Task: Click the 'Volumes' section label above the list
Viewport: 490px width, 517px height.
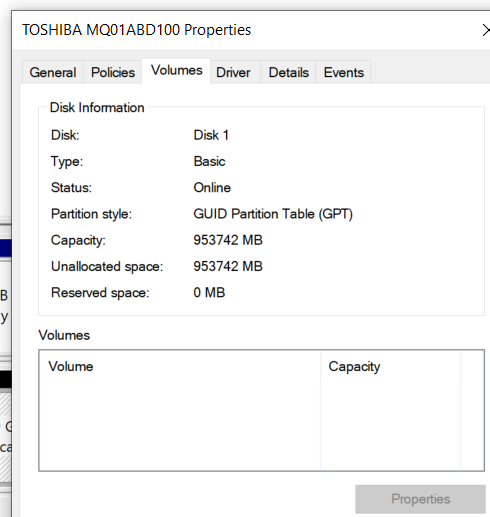Action: pos(64,335)
